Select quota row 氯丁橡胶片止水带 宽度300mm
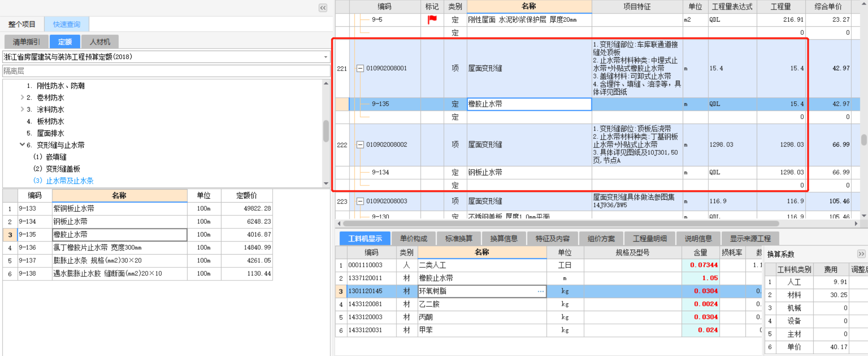868x356 pixels. [137, 248]
